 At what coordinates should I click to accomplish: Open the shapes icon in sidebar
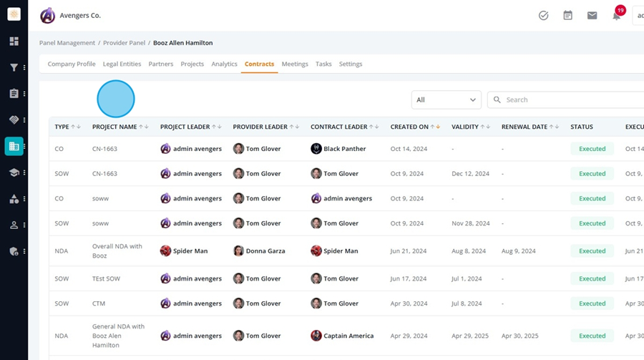[14, 199]
